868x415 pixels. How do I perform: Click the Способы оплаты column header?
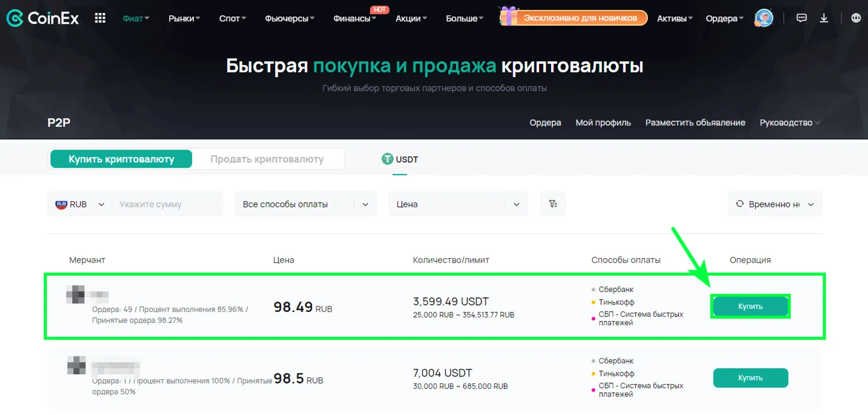point(626,260)
